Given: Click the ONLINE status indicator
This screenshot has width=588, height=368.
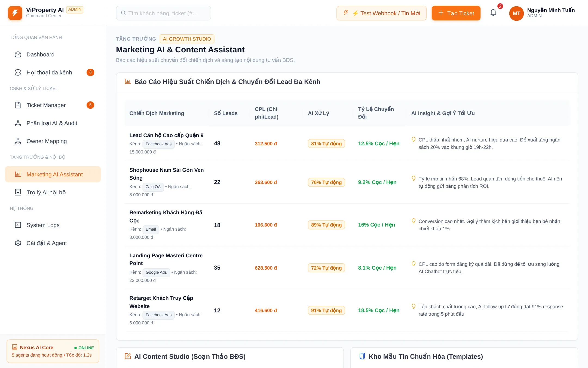Looking at the screenshot, I should click(x=84, y=348).
